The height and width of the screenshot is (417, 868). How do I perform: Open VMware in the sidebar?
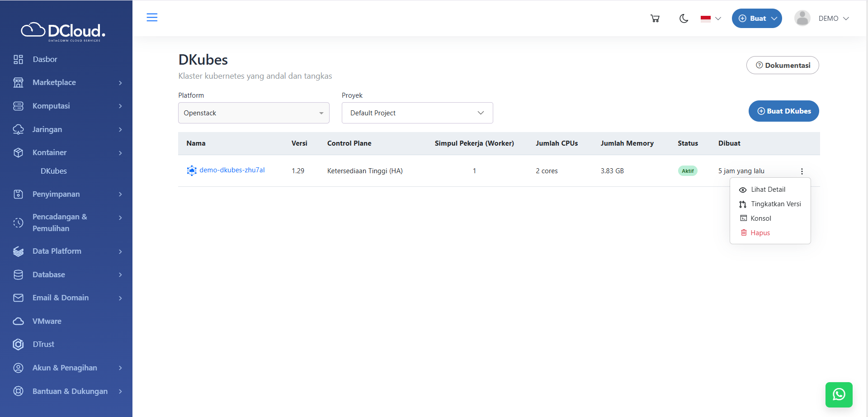coord(47,321)
